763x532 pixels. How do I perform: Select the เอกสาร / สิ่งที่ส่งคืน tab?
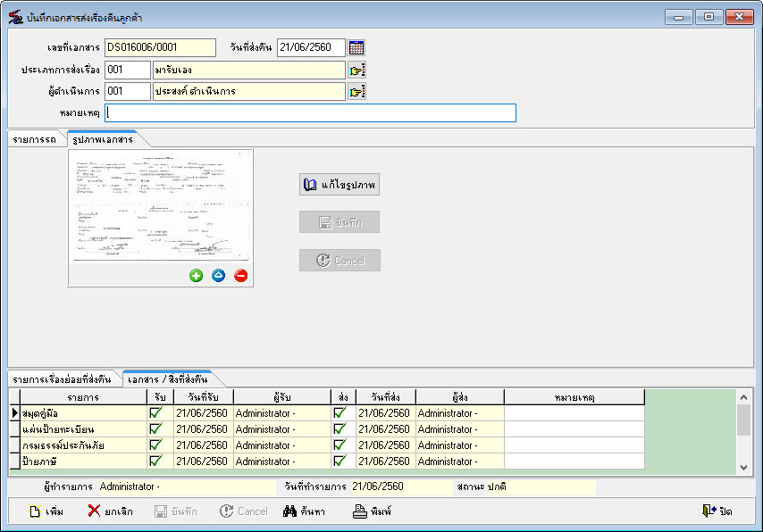click(167, 379)
